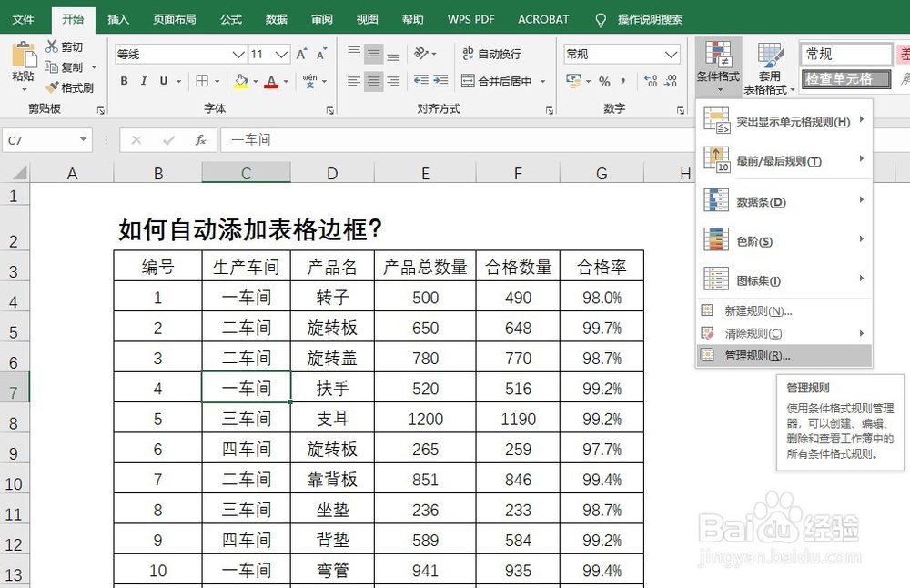This screenshot has width=910, height=588.
Task: Click the Cut (剪切) icon
Action: tap(55, 46)
